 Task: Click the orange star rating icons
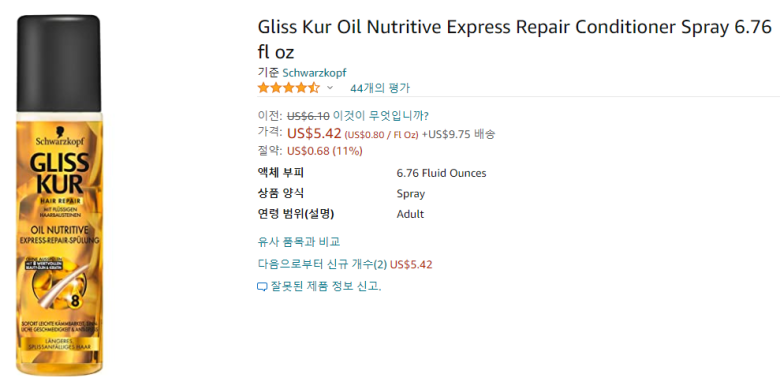coord(289,88)
